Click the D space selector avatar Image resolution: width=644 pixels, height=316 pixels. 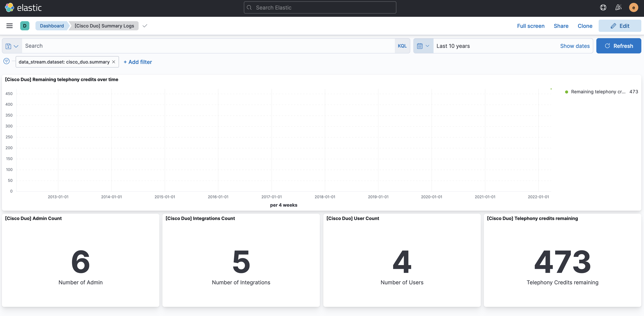(x=25, y=26)
